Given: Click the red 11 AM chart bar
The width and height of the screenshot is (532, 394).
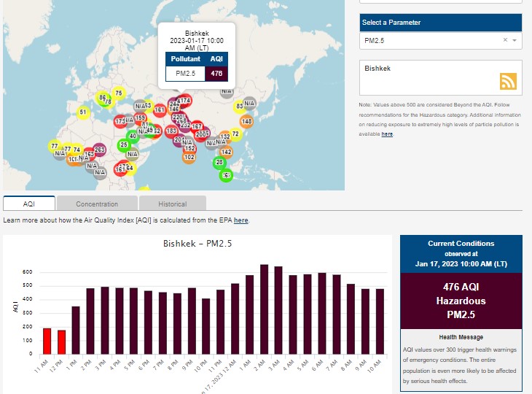Looking at the screenshot, I should pos(47,341).
